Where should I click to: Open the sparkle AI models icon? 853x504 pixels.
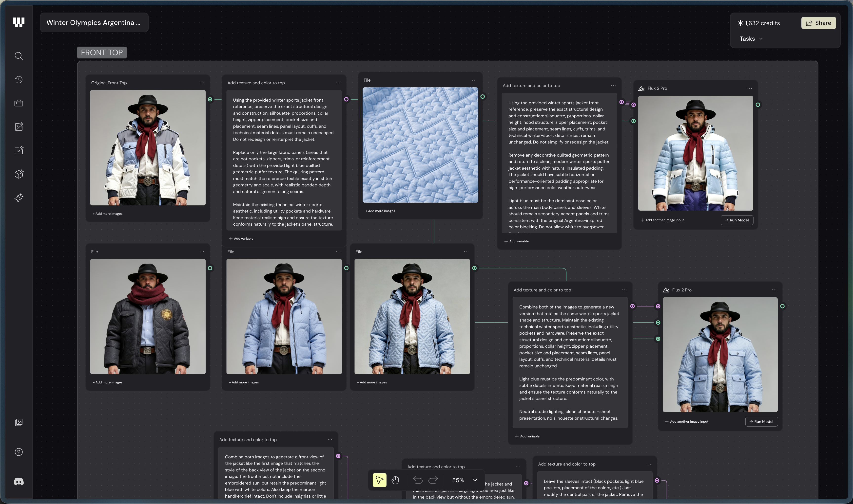(x=19, y=198)
